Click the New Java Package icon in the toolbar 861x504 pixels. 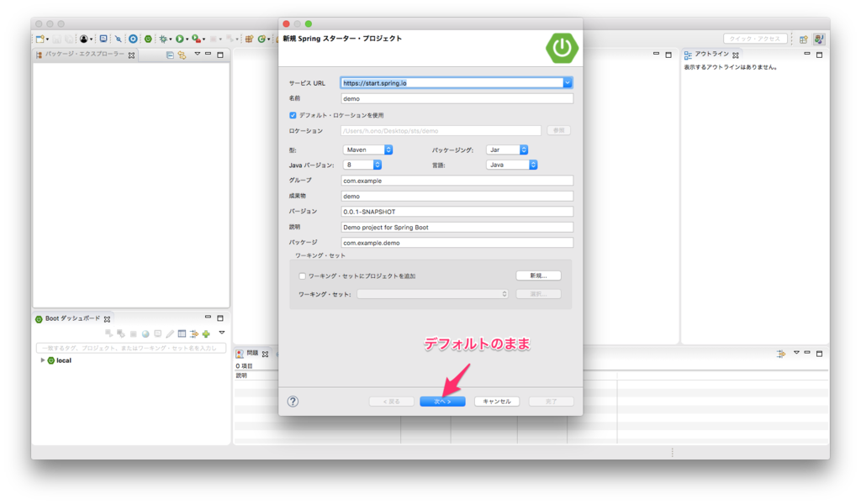point(249,39)
